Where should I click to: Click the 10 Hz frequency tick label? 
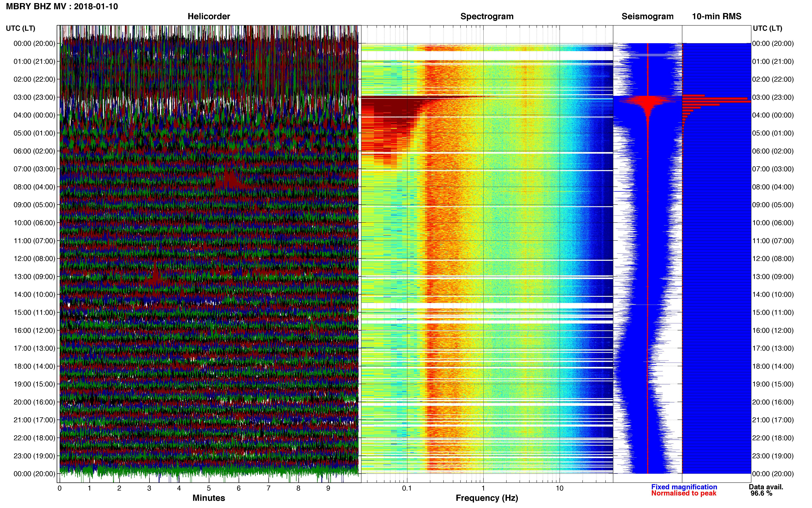tap(559, 488)
